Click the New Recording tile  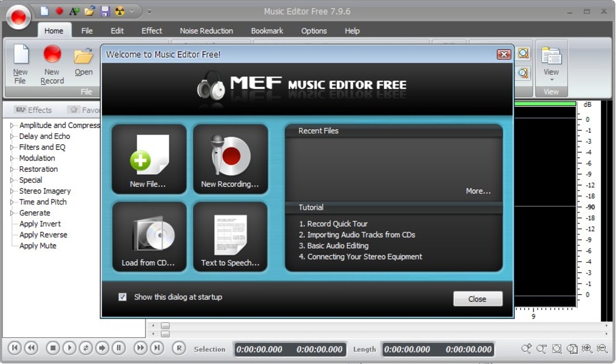click(x=230, y=159)
